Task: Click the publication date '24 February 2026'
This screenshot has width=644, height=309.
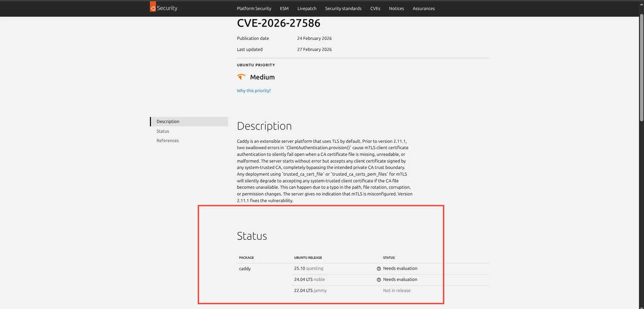Action: (x=314, y=38)
